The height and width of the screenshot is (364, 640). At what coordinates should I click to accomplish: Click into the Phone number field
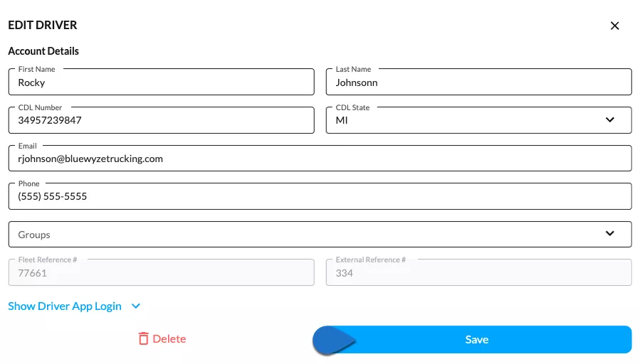coord(320,196)
